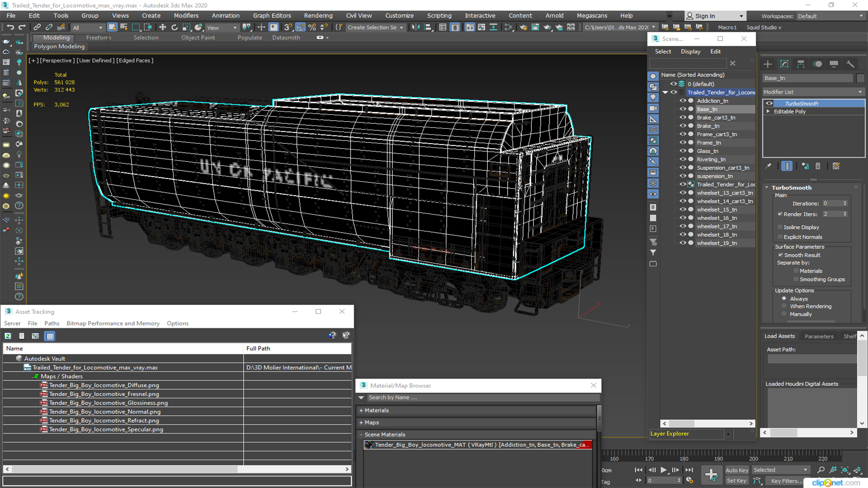This screenshot has height=488, width=868.
Task: Enable Isoline Display checkbox
Action: [x=780, y=227]
